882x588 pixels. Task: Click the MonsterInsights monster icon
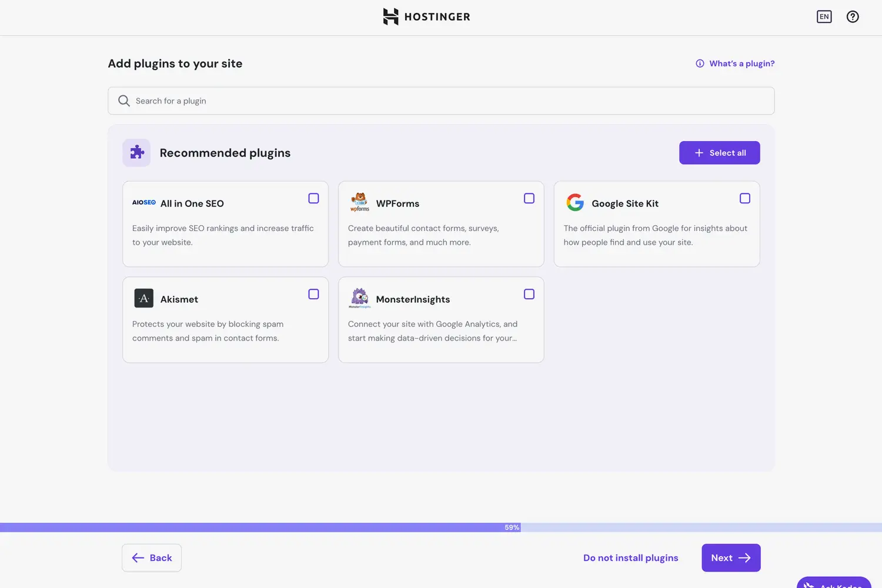[x=360, y=298]
